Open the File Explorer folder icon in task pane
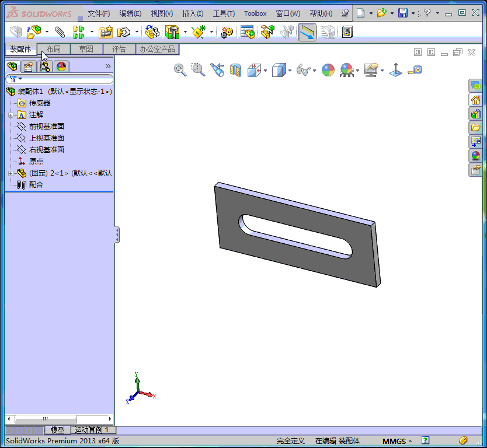487x448 pixels. (x=475, y=127)
